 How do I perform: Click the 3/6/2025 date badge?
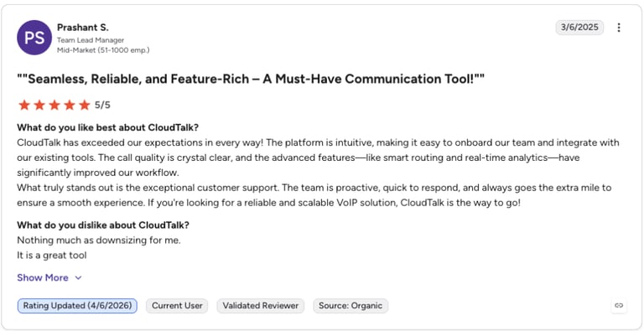pos(579,28)
